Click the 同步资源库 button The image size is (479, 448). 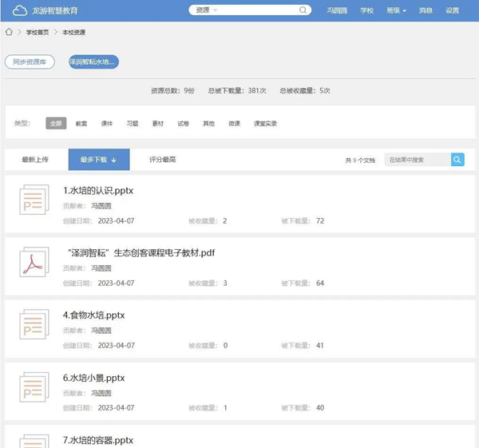(30, 61)
